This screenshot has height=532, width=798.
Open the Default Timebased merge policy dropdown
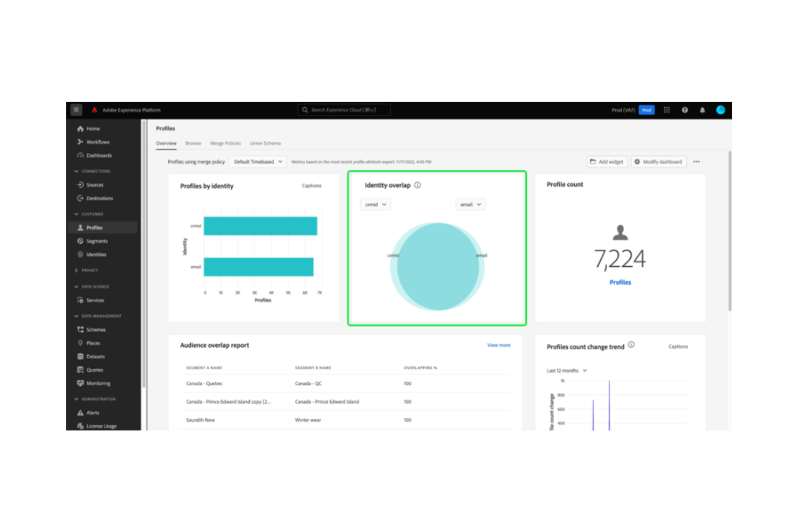click(x=258, y=161)
